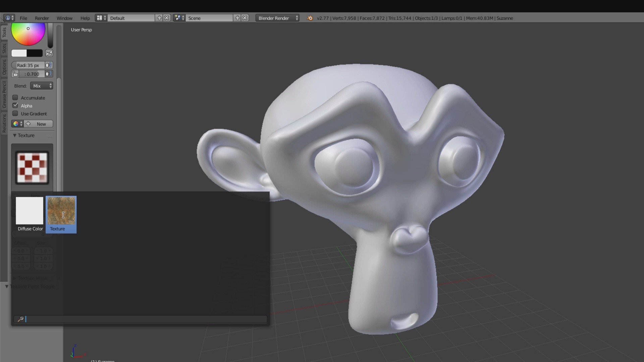Open the Blend mode Mix dropdown

point(42,86)
